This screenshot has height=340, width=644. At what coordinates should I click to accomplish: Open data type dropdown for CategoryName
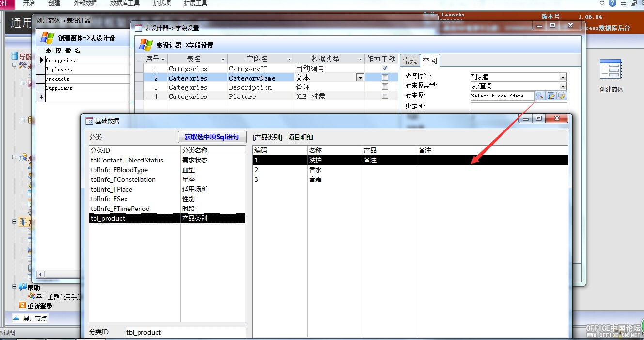click(x=360, y=78)
